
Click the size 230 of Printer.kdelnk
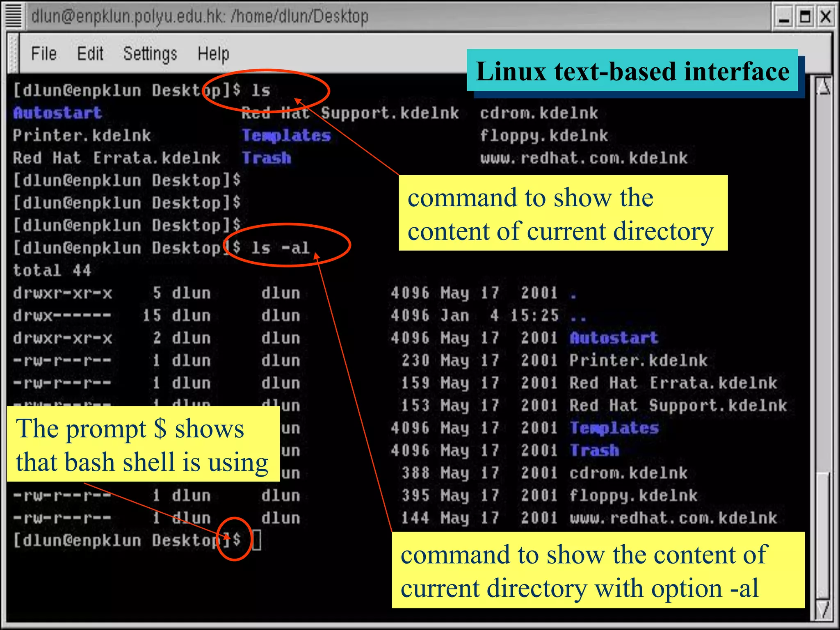click(415, 361)
